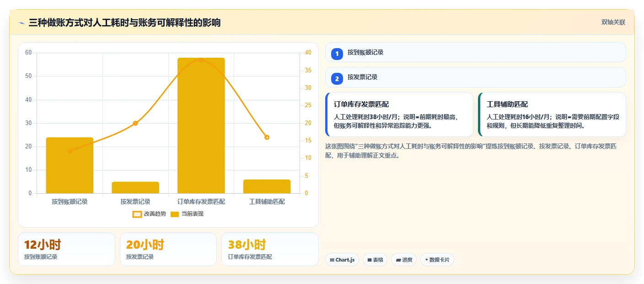Click the line point above 按发票记录
This screenshot has height=284, width=644.
135,123
